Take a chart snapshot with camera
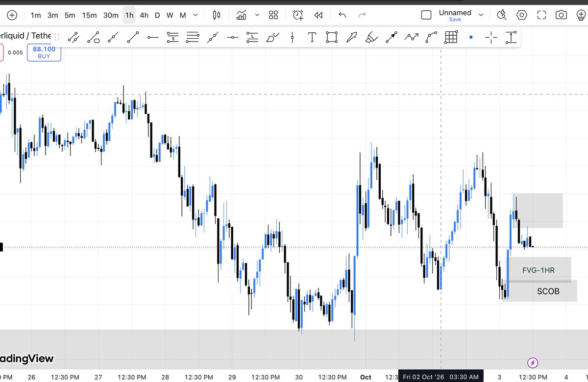Viewport: 588px width, 382px height. 561,15
